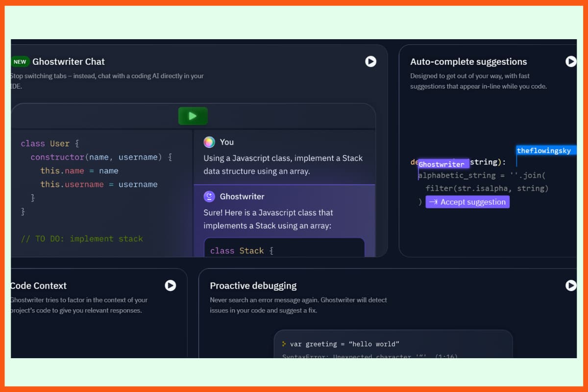Play the Proactive debugging demo
This screenshot has width=588, height=392.
(x=570, y=285)
